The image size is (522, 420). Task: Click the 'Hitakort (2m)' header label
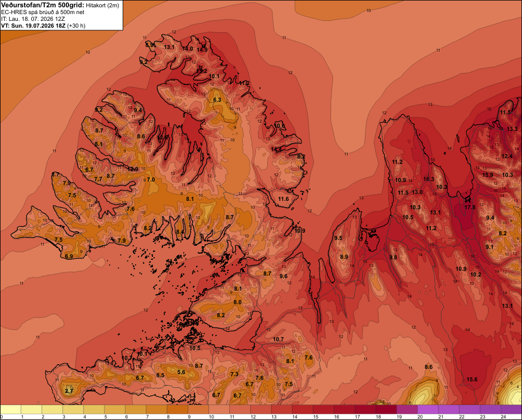[x=102, y=5]
